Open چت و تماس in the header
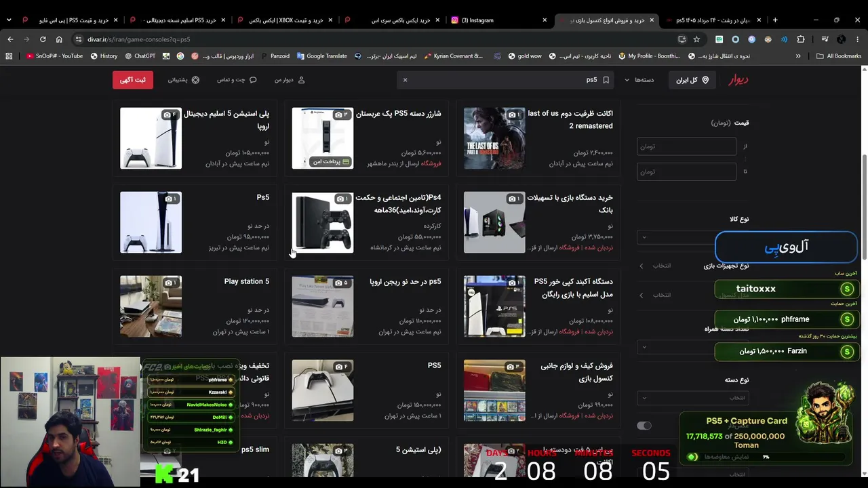This screenshot has width=868, height=488. point(237,80)
